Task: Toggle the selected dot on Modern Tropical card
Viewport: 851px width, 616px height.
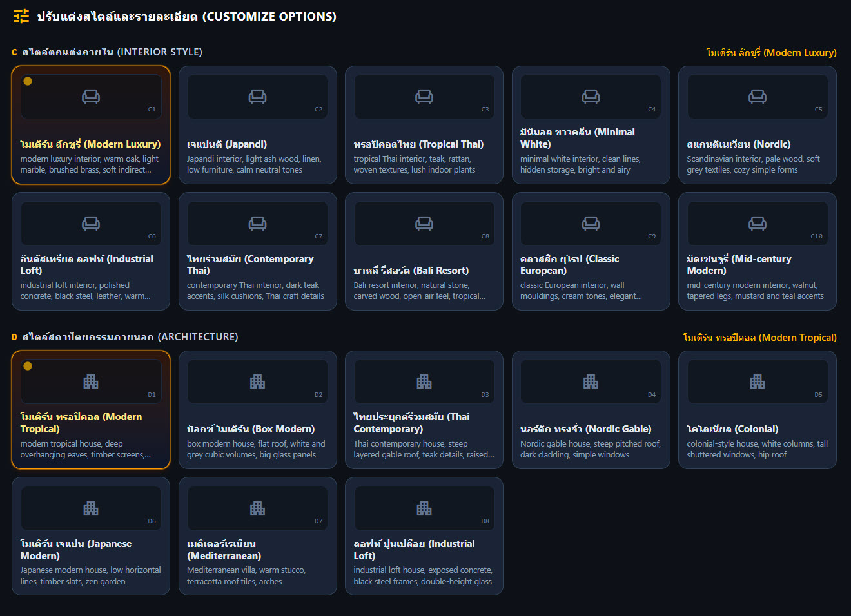Action: click(x=28, y=366)
